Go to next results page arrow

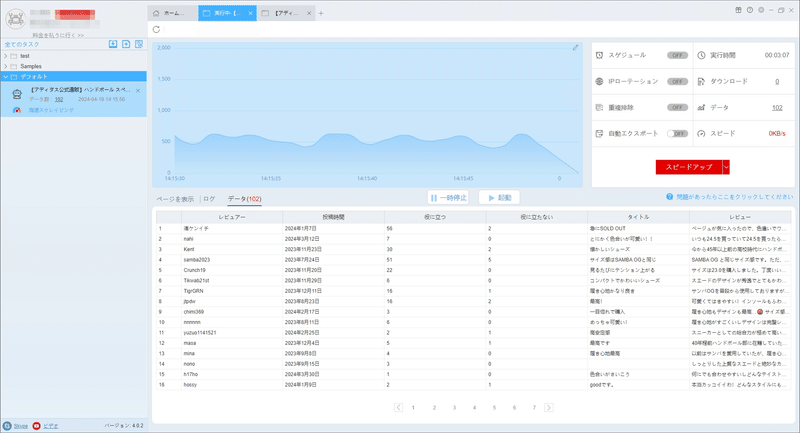(548, 407)
